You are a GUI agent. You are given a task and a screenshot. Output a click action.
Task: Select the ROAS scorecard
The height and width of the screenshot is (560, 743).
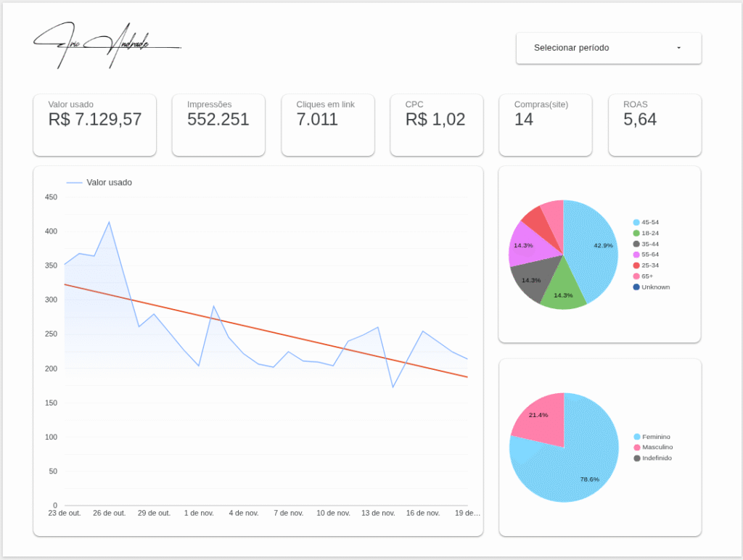tap(654, 124)
